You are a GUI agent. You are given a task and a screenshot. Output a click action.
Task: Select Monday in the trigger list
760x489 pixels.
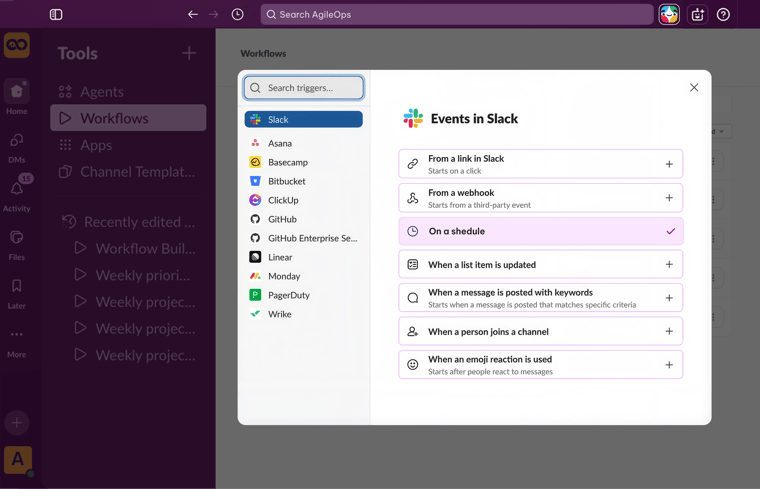303,276
